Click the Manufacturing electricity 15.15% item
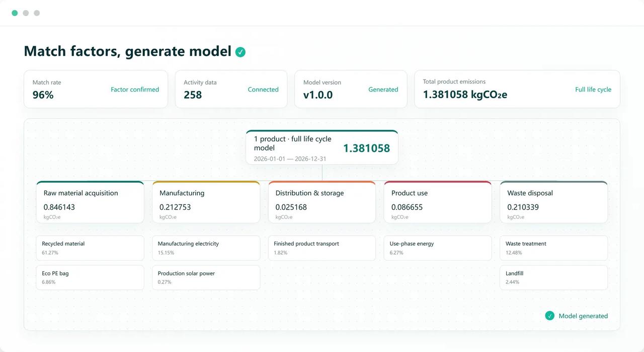Image resolution: width=644 pixels, height=352 pixels. 206,248
